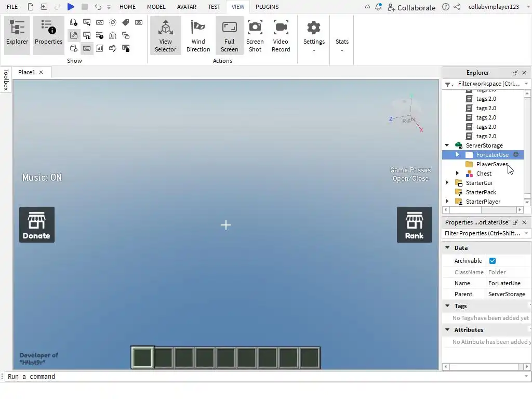Open the Help question mark icon
This screenshot has height=399, width=532.
point(446,7)
